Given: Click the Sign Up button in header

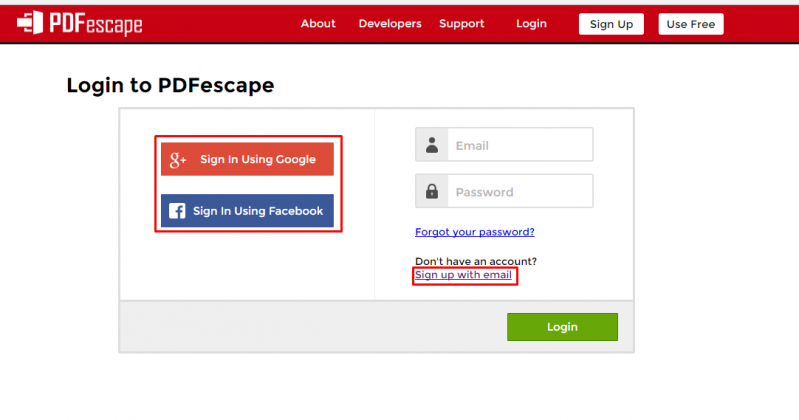Looking at the screenshot, I should [x=611, y=24].
